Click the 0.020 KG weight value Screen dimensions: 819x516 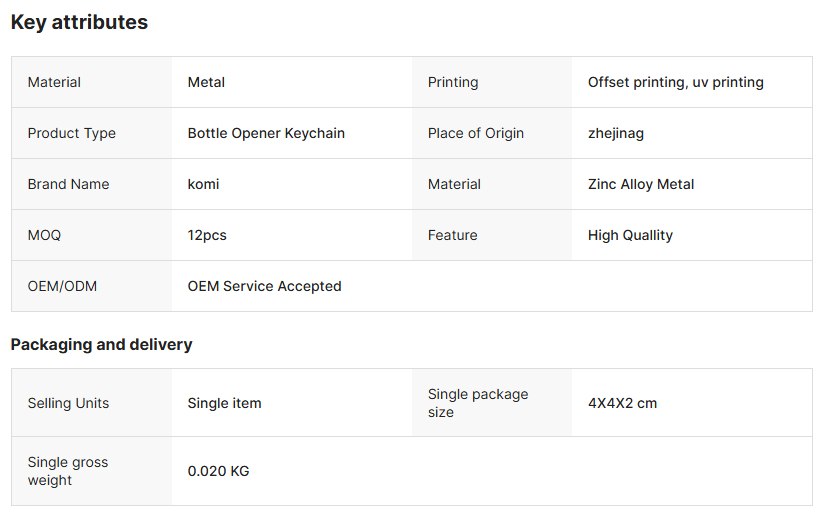pyautogui.click(x=219, y=471)
